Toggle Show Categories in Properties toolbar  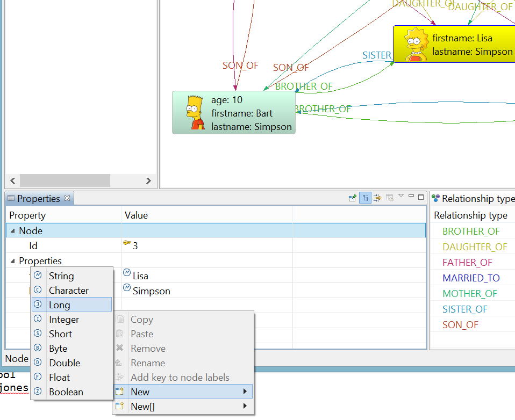366,198
